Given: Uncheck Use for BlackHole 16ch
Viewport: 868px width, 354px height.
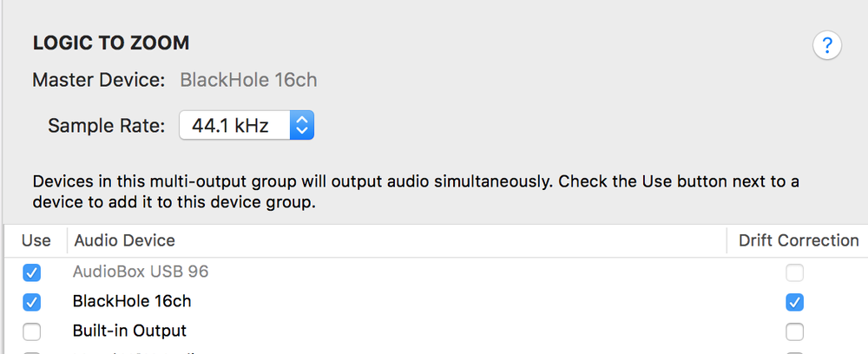Looking at the screenshot, I should [31, 302].
